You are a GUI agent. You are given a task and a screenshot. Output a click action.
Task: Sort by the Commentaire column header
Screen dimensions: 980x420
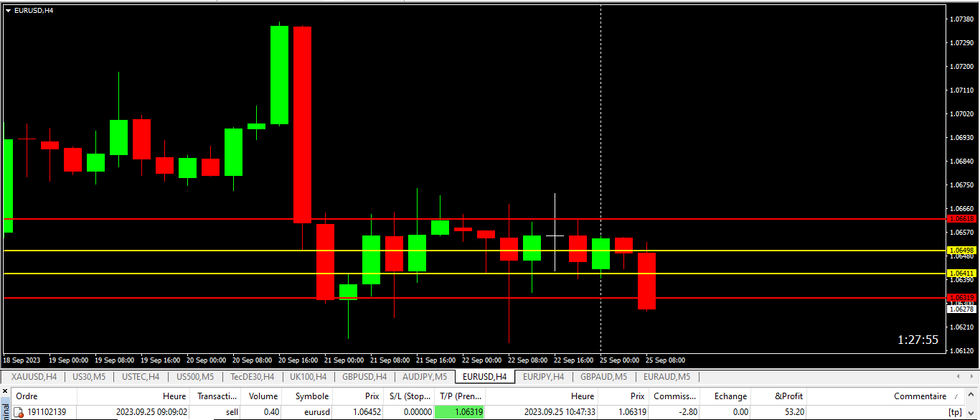tap(886, 396)
